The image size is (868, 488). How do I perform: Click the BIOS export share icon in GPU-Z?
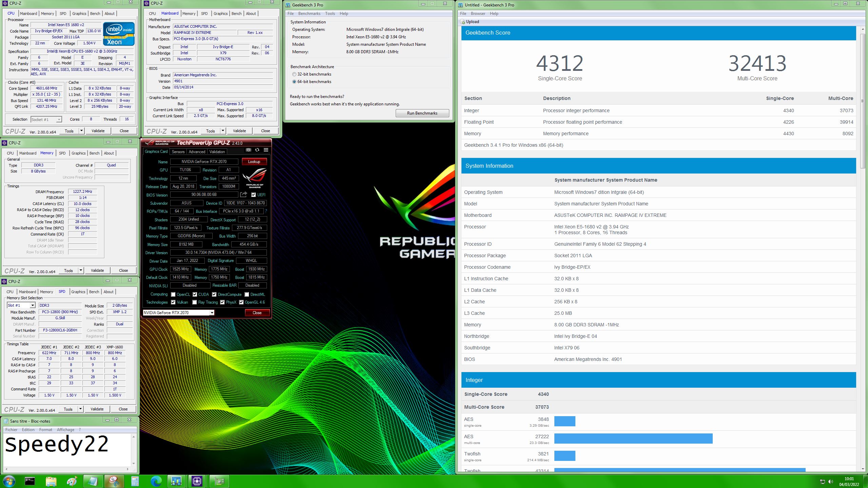pos(243,195)
